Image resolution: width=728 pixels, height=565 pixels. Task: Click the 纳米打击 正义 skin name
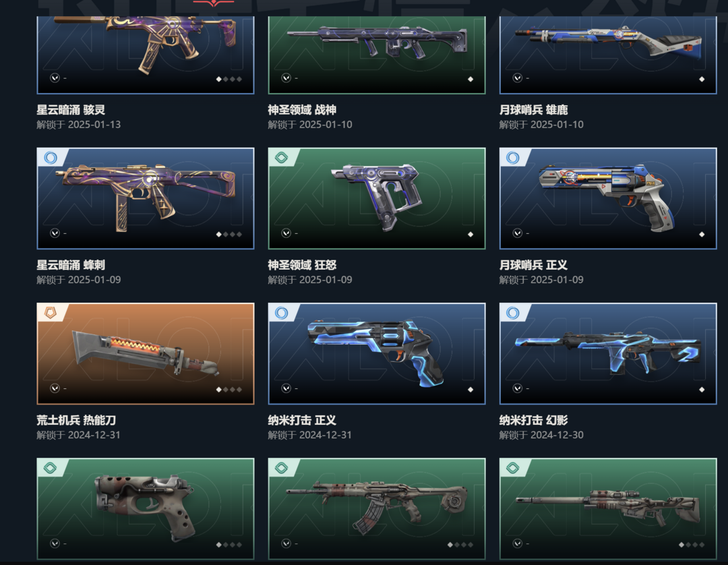(x=302, y=420)
